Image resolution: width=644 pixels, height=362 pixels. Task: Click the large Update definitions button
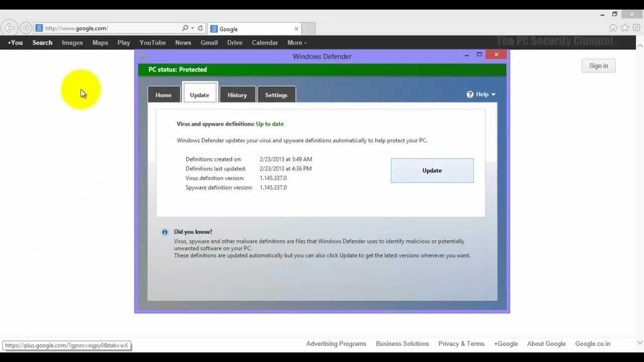click(432, 170)
